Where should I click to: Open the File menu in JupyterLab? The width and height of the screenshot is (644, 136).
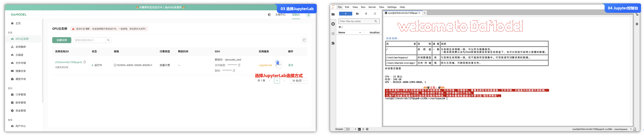click(339, 7)
